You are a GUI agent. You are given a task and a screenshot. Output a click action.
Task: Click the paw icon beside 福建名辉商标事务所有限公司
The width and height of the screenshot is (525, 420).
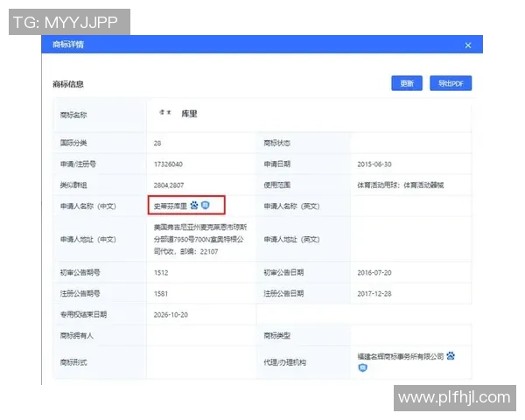point(451,356)
